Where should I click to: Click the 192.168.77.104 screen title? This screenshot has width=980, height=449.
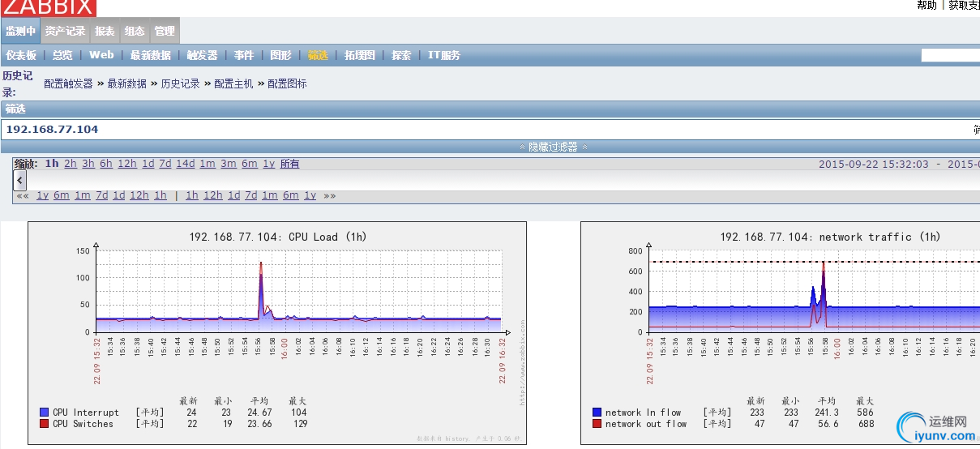52,129
